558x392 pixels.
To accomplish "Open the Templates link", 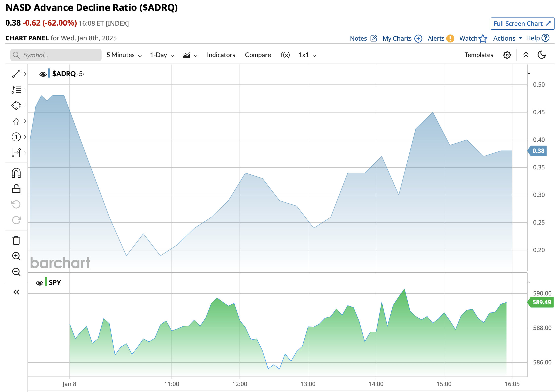I will (479, 55).
